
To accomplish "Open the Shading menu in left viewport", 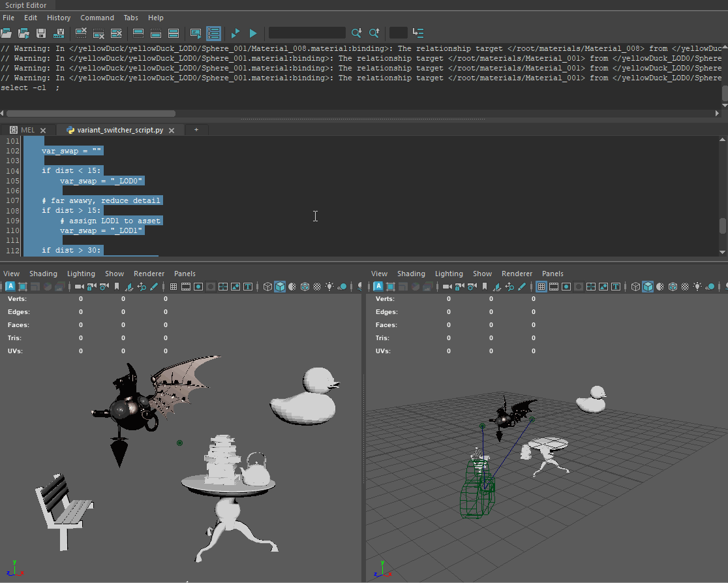I will (43, 274).
